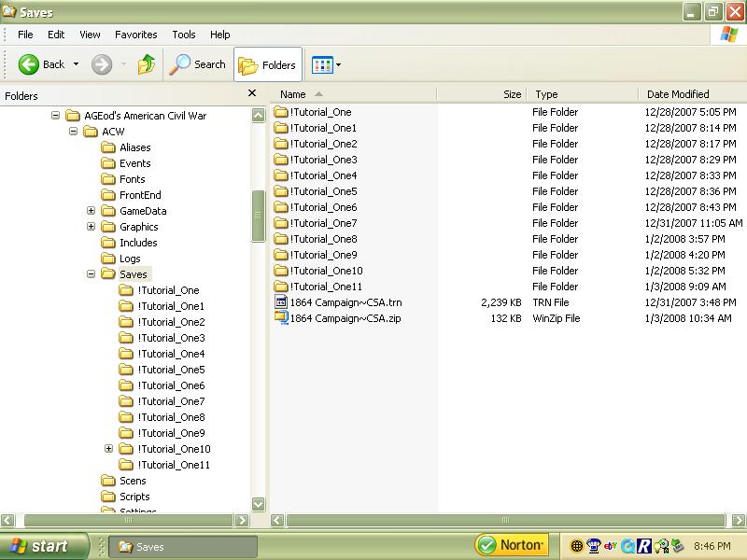747x560 pixels.
Task: Expand the !Tutorial_One10 tree node
Action: tap(109, 449)
